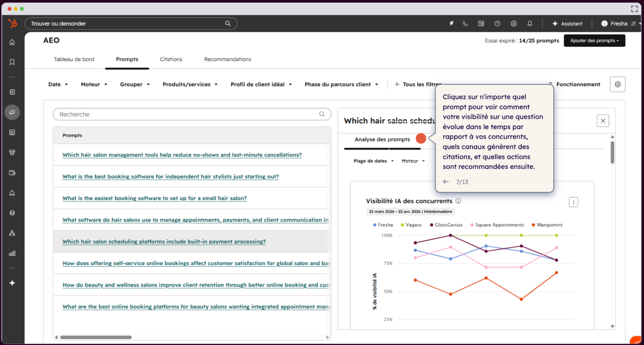Open the marketing megaphone icon in sidebar

12,112
